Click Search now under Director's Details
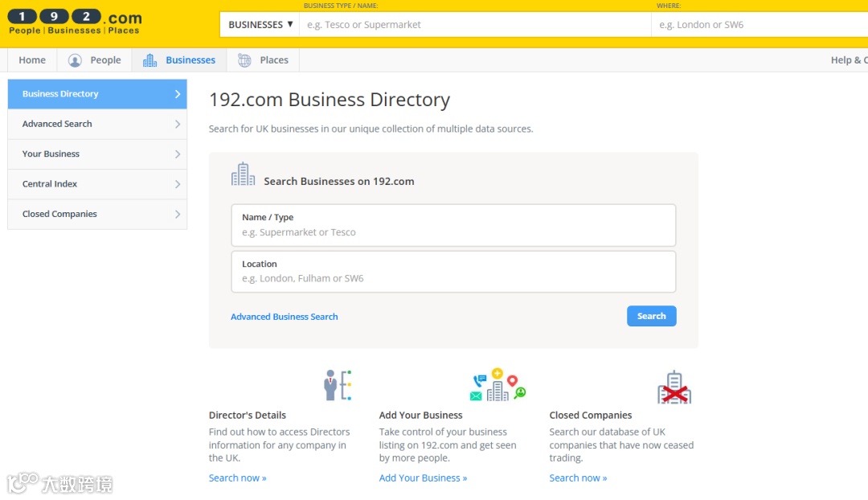Viewport: 868px width, 500px height. (237, 477)
